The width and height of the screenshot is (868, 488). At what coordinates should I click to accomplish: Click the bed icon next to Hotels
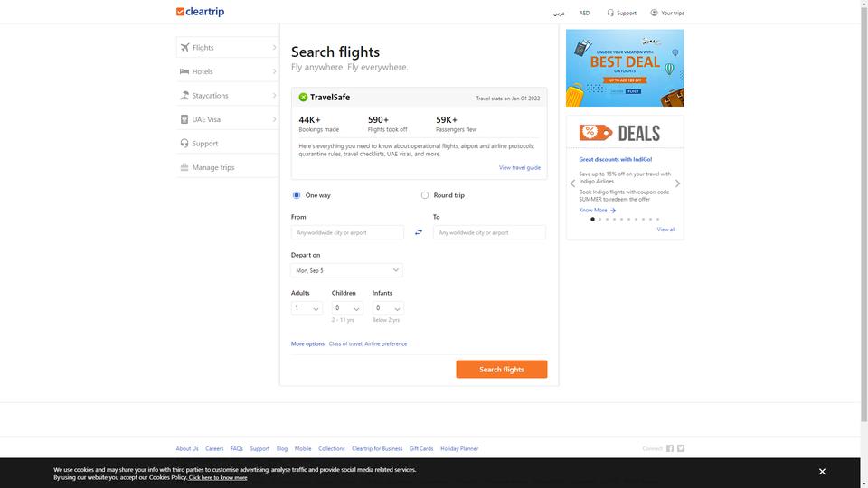click(x=184, y=71)
